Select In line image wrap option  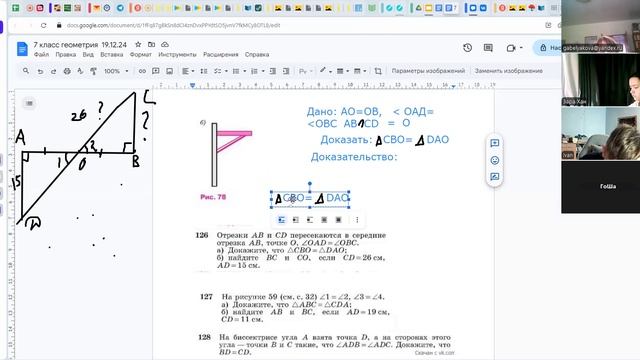tap(282, 220)
